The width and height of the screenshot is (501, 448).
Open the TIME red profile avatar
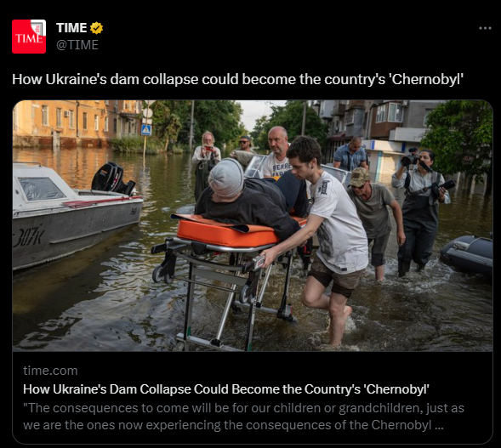(29, 37)
